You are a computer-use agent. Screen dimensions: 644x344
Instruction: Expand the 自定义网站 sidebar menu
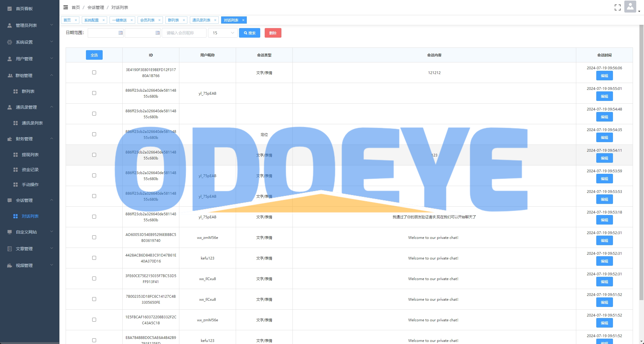point(52,232)
